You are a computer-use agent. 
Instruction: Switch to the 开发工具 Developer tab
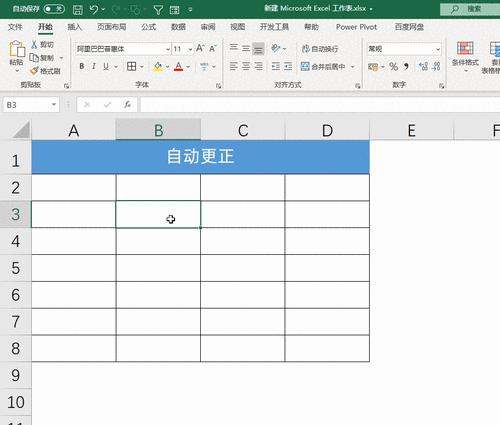click(x=274, y=27)
